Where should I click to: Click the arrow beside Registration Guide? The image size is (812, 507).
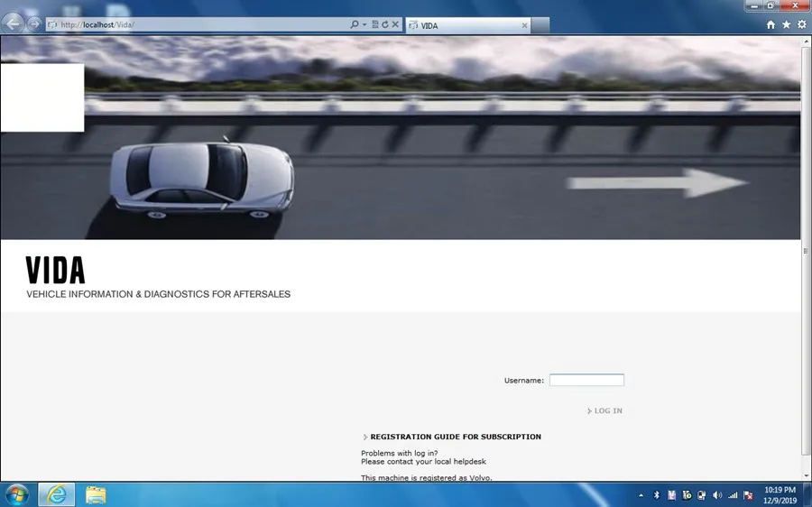pos(365,438)
